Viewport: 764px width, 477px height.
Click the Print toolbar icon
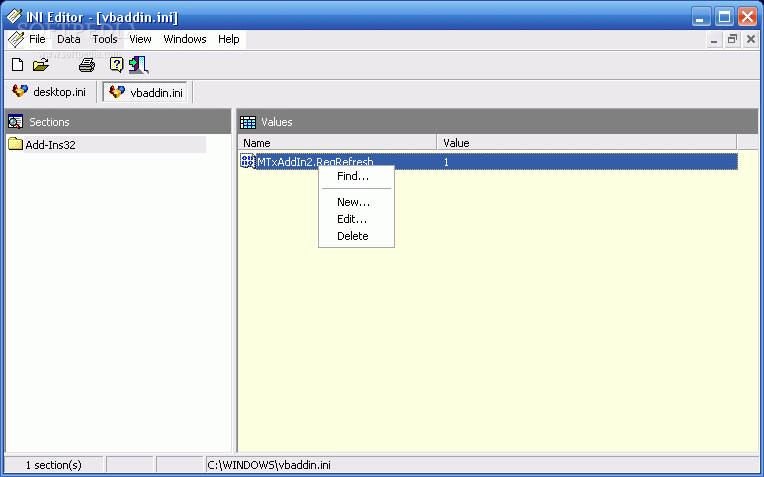pos(87,65)
